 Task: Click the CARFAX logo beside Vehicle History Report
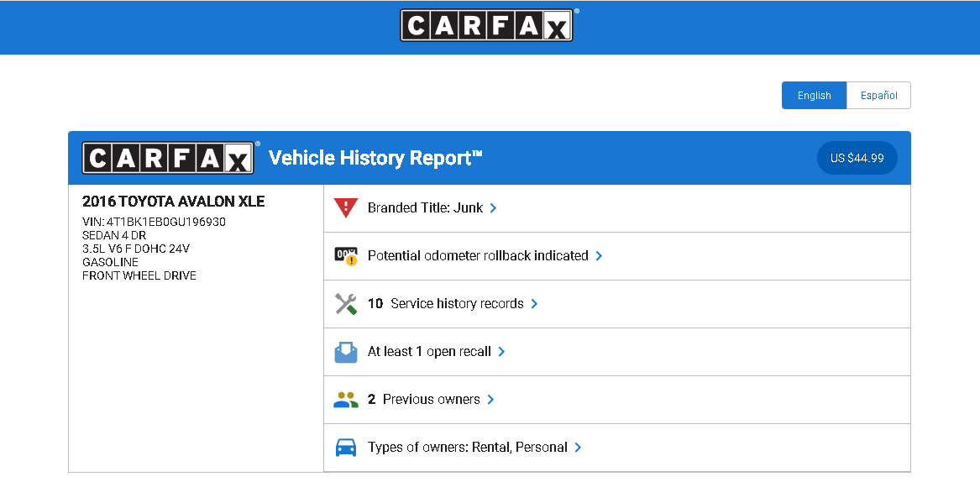tap(167, 158)
